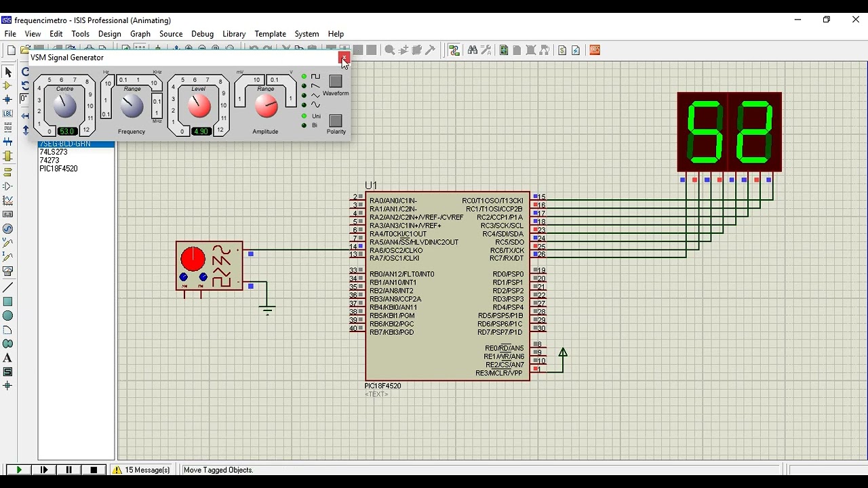Click the PIC18F4520 microcontroller U1 component
This screenshot has height=488, width=868.
[448, 286]
